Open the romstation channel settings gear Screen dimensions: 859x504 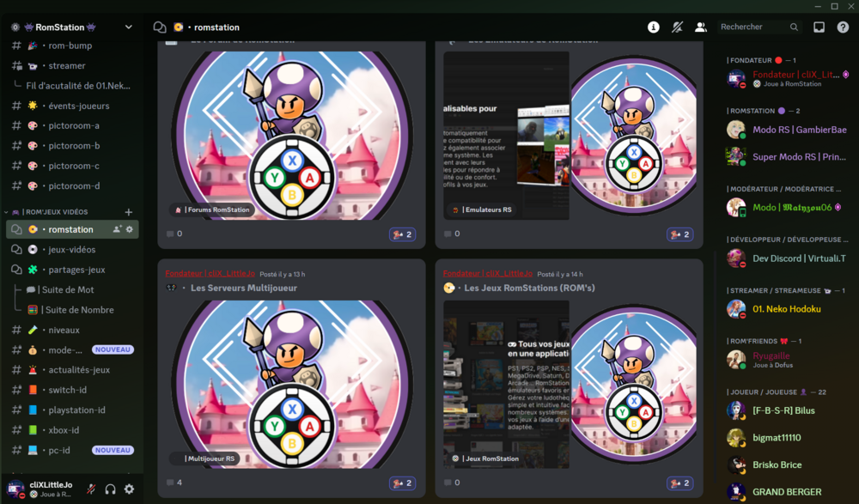click(130, 229)
